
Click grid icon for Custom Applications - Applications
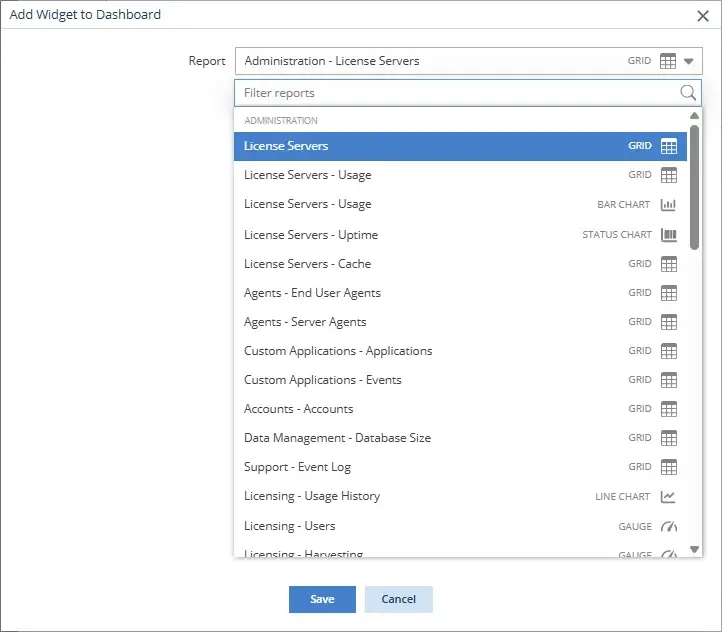pos(669,351)
